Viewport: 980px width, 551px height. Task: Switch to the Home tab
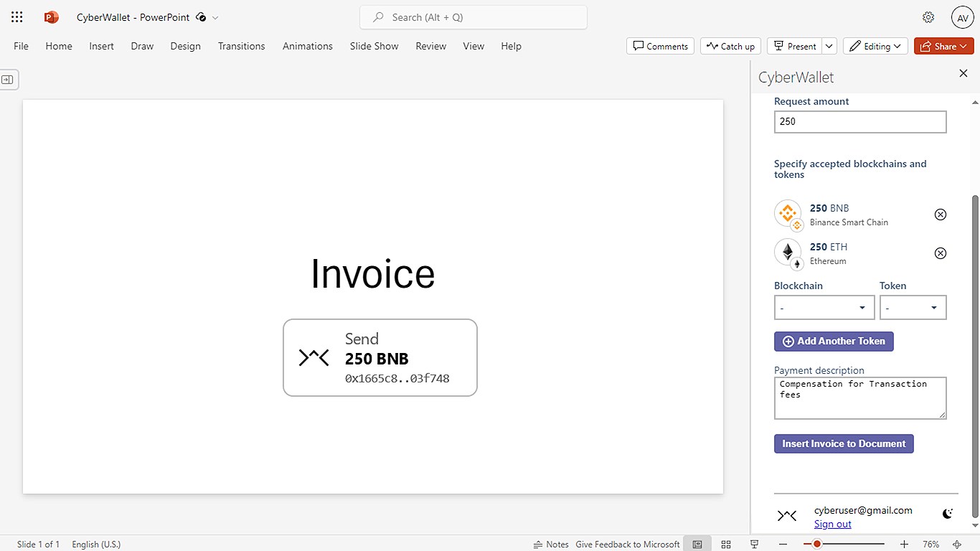pyautogui.click(x=59, y=46)
